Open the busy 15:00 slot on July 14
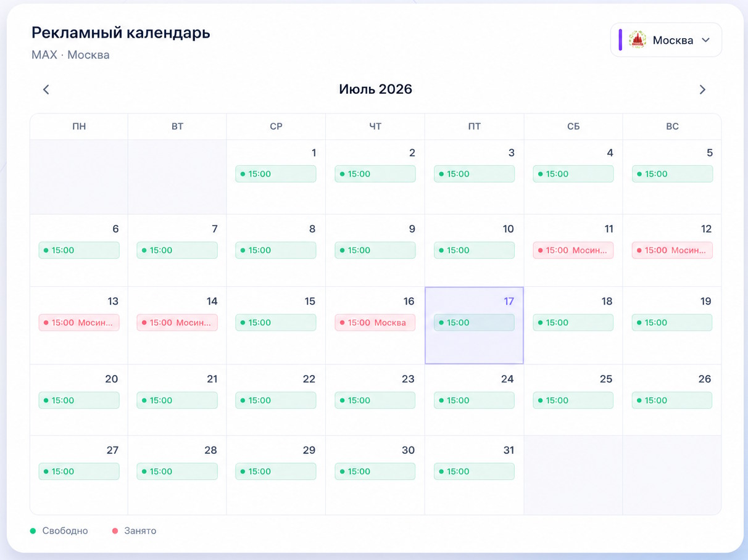 177,323
